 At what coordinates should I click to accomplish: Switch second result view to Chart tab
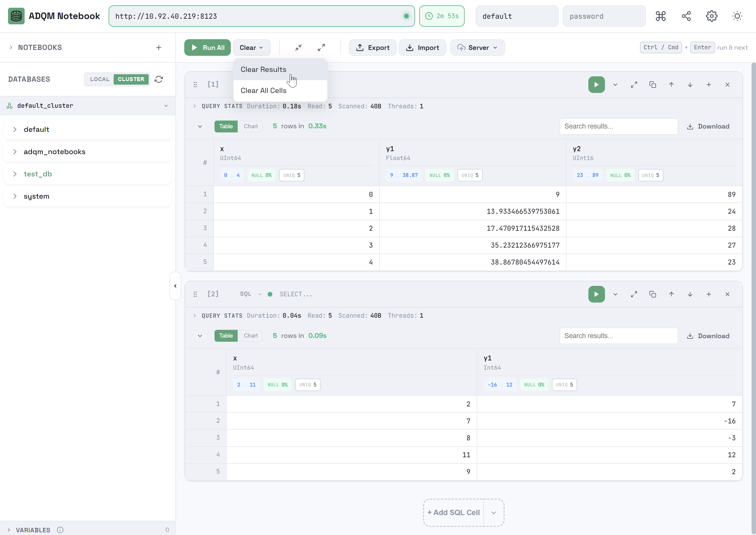251,335
